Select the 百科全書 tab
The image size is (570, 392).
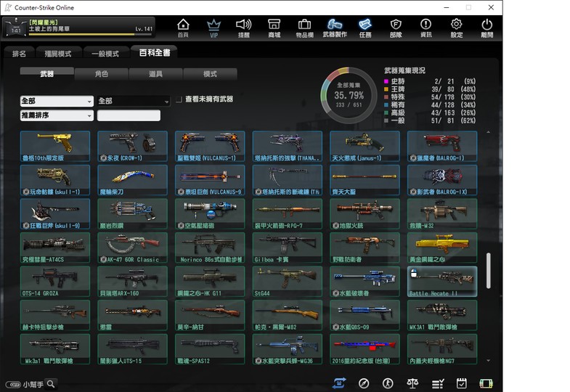coord(155,53)
